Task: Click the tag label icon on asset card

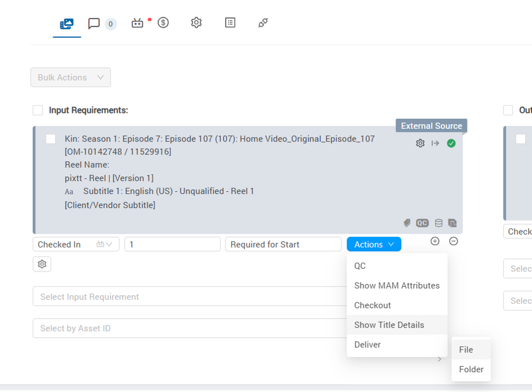Action: (x=407, y=223)
